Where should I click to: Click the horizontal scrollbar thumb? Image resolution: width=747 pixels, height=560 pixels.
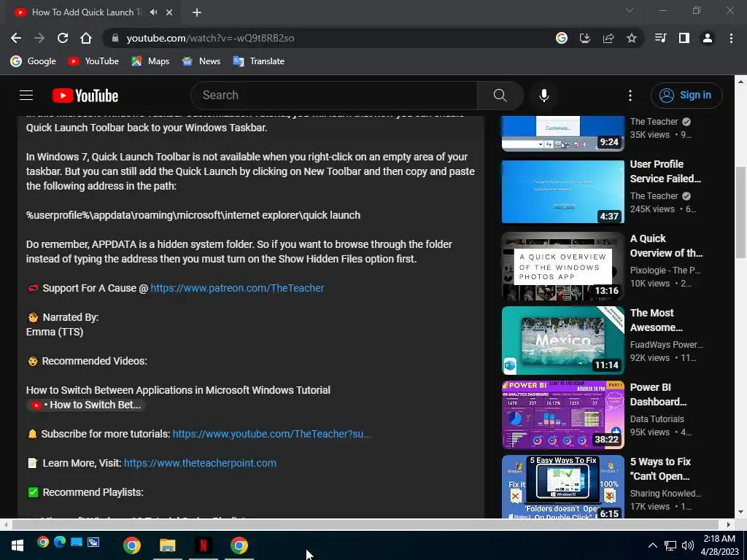[365, 524]
